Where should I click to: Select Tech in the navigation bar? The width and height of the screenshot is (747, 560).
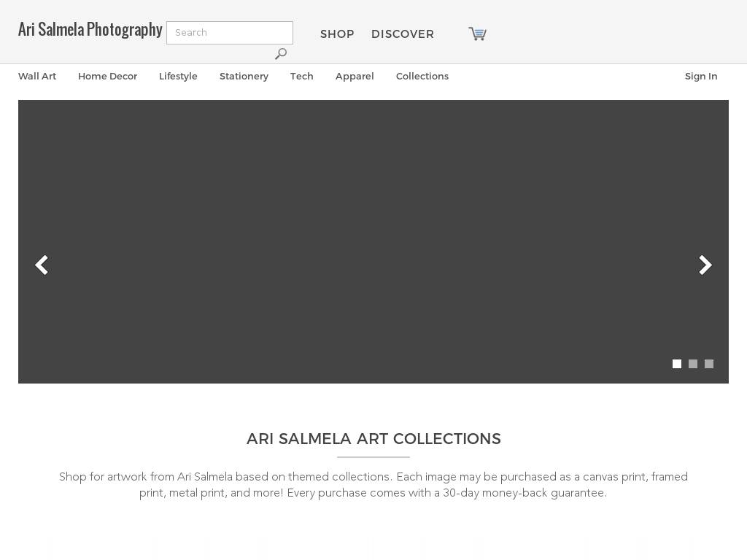[x=301, y=76]
